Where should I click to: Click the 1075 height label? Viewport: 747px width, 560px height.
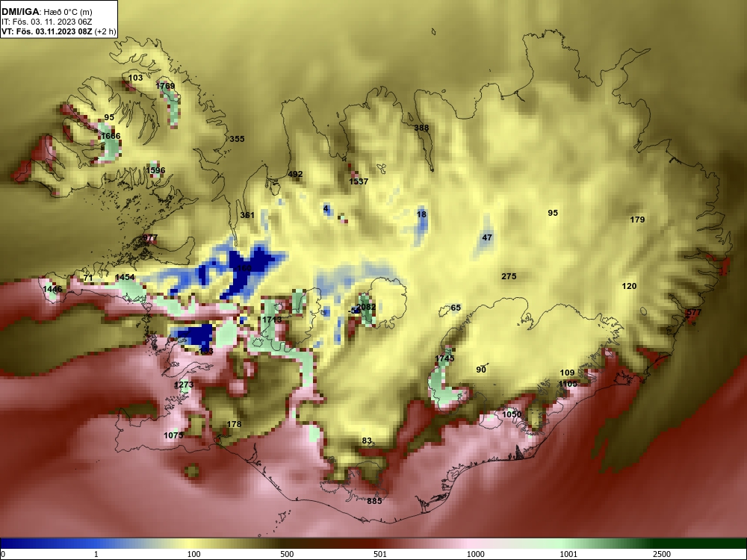[173, 435]
